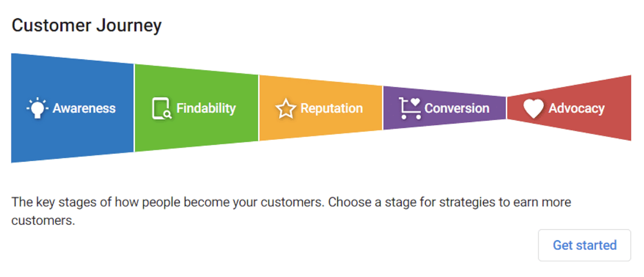Open the Reputation stage label
The height and width of the screenshot is (277, 644).
pyautogui.click(x=332, y=108)
